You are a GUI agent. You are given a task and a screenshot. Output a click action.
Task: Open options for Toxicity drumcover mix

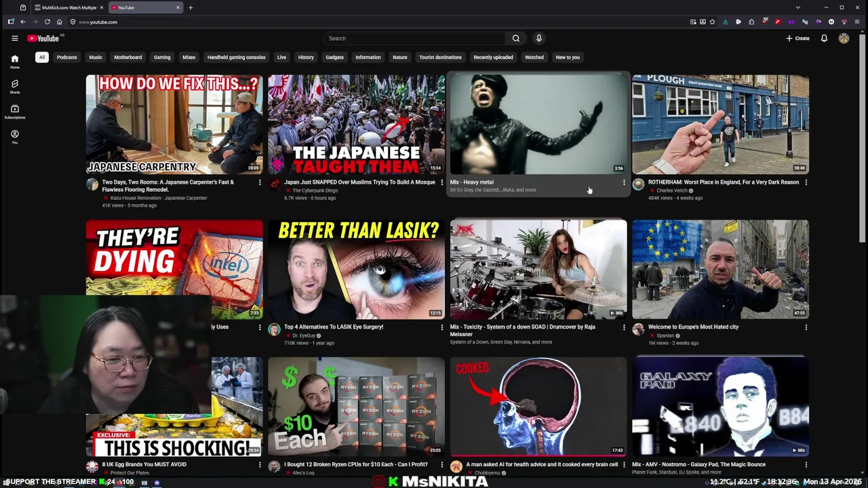coord(624,327)
